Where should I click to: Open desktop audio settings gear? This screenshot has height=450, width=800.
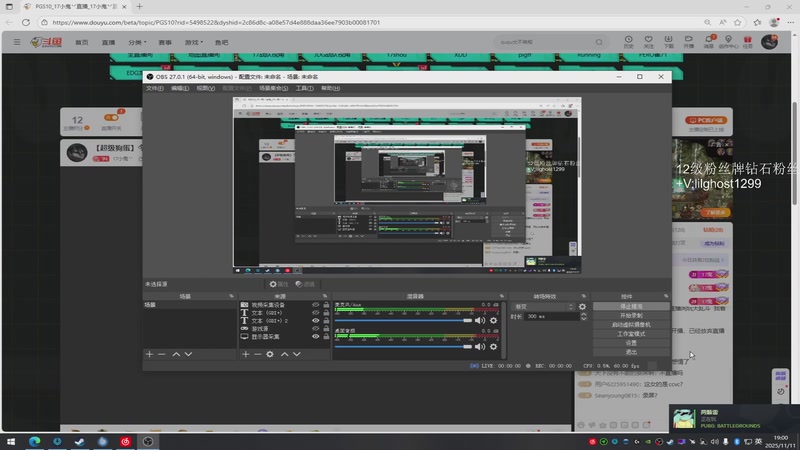(x=493, y=346)
